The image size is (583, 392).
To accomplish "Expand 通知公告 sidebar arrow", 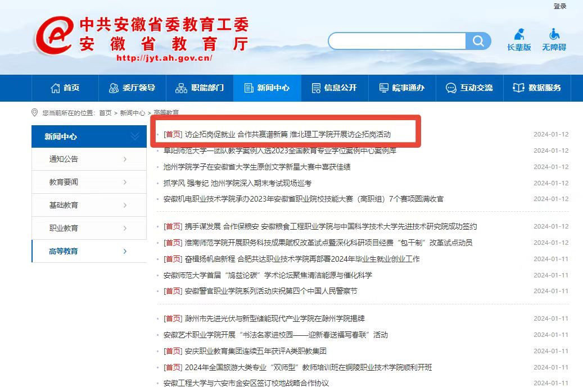I will pos(125,159).
